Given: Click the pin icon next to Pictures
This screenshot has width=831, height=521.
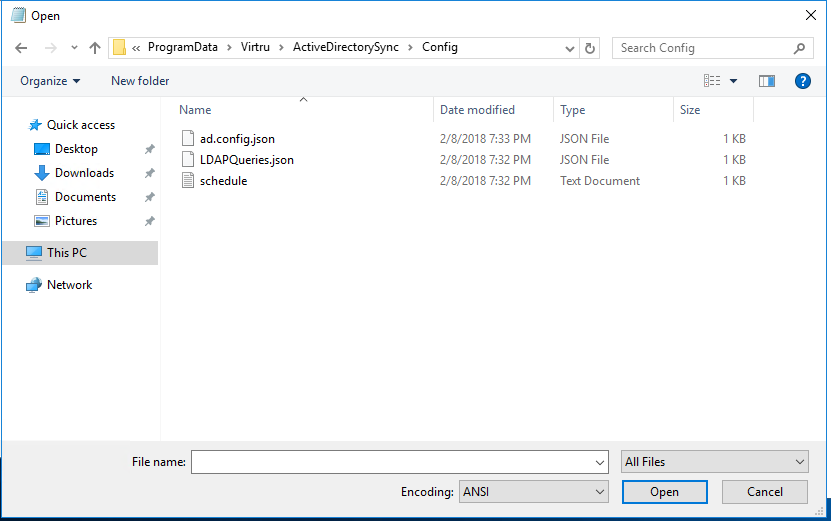Looking at the screenshot, I should [149, 221].
